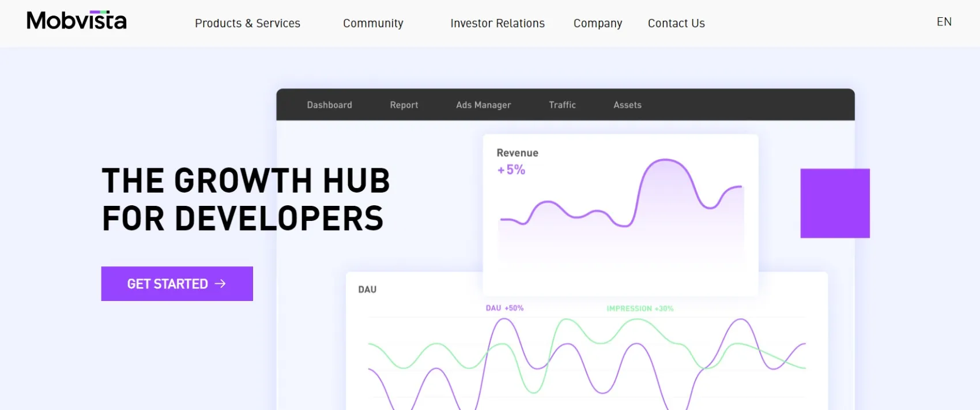Click the arrow icon in Get Started
The image size is (980, 410).
tap(220, 284)
